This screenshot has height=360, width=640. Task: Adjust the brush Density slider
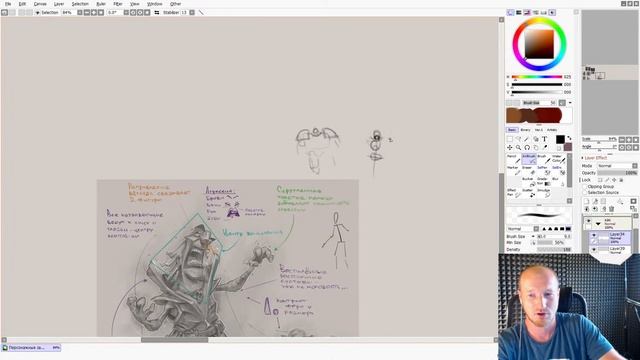(x=554, y=249)
